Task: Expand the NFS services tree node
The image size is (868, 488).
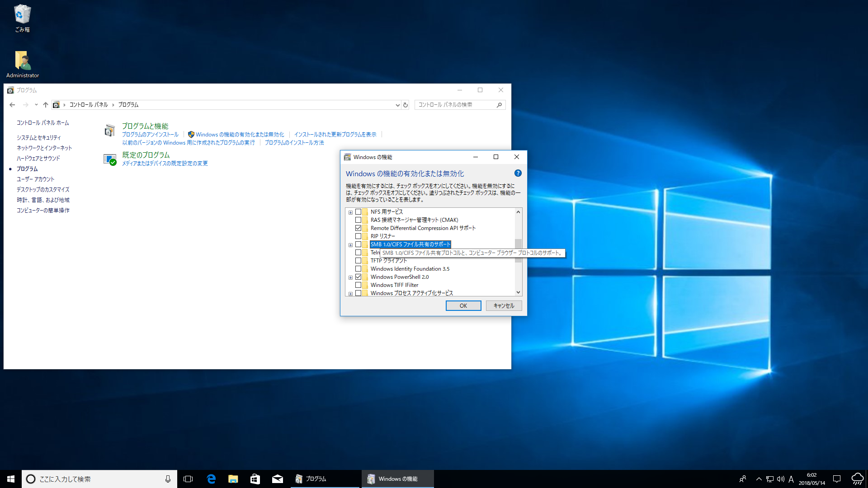Action: 350,212
